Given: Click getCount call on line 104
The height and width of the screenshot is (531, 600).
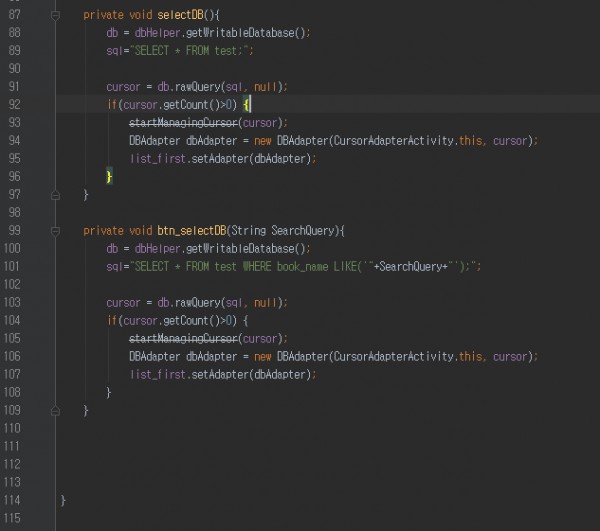Looking at the screenshot, I should [186, 321].
